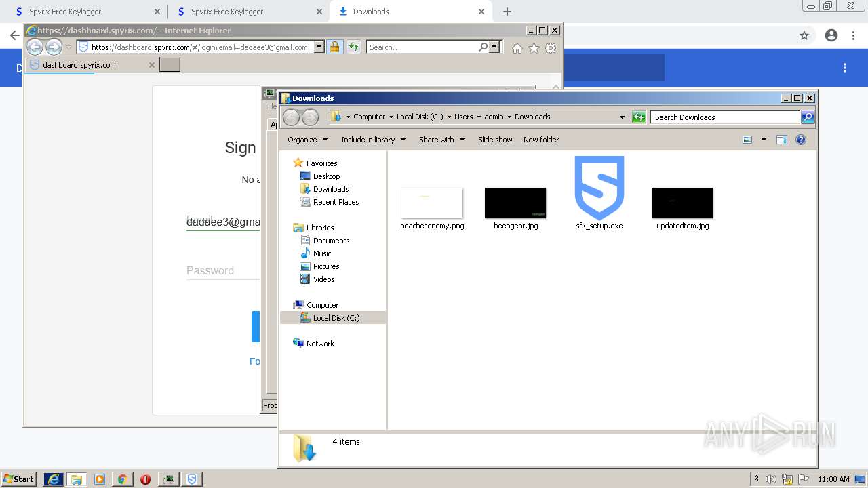Open a new Chrome tab with plus
This screenshot has width=868, height=488.
(x=507, y=12)
